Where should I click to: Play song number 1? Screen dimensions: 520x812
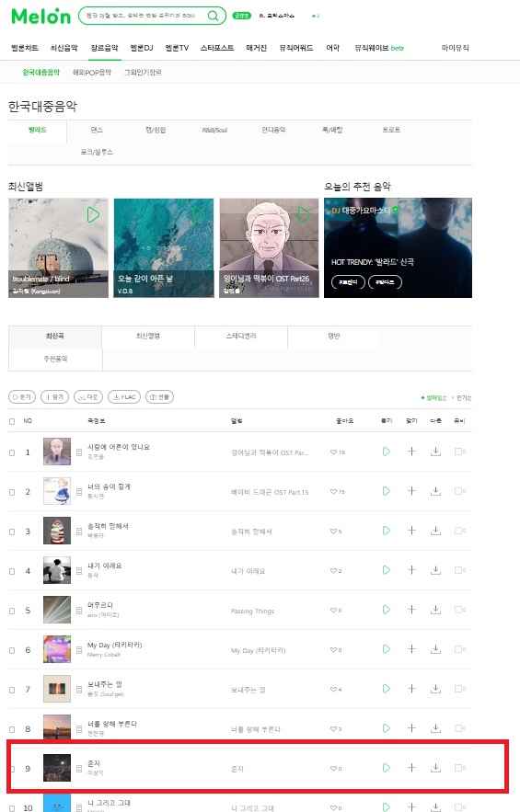tap(387, 452)
